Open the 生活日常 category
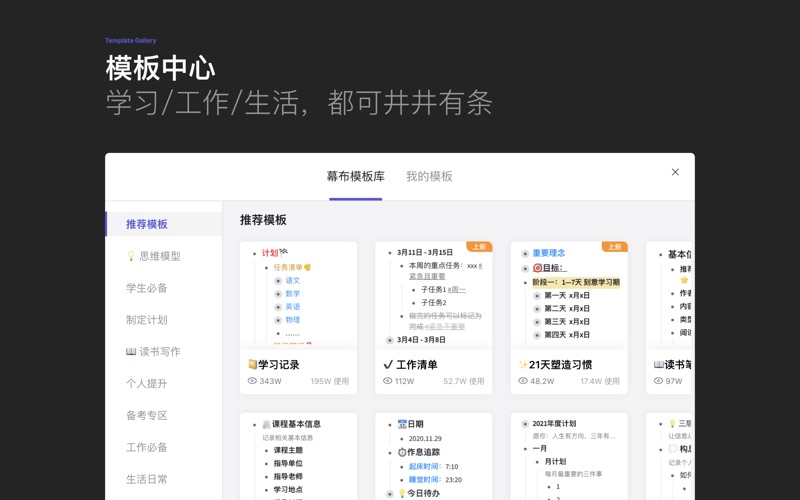 (147, 479)
